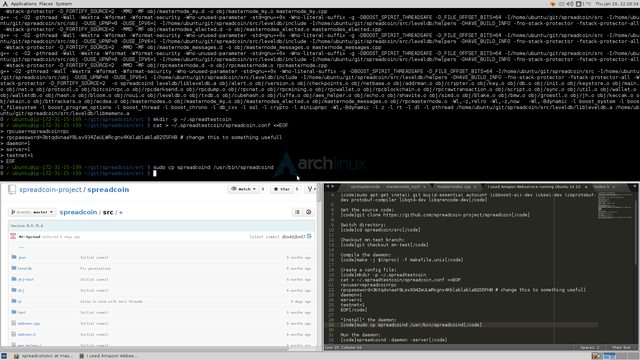Click editor line 29 with sudo cp command
This screenshot has height=360, width=640.
coord(411,325)
